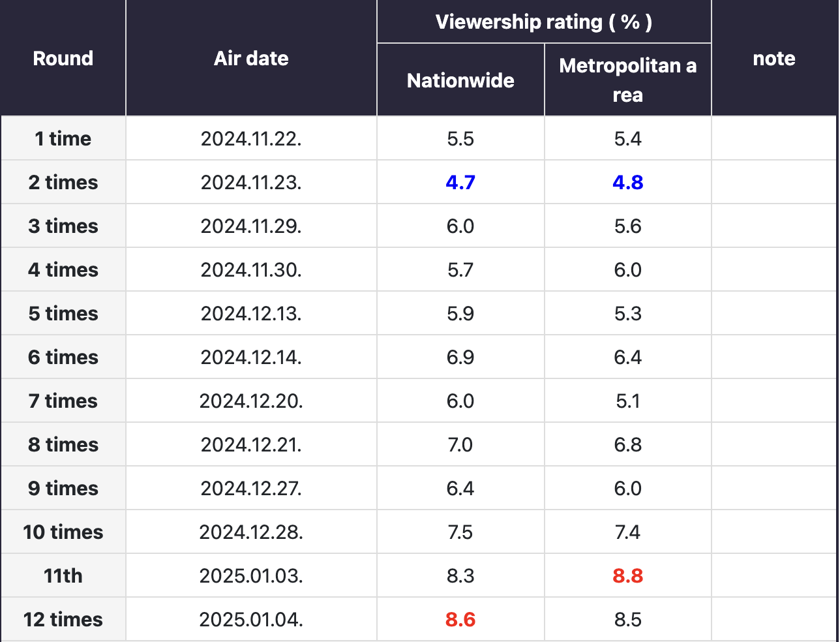Click the red 8.6 nationwide rating

tap(460, 620)
